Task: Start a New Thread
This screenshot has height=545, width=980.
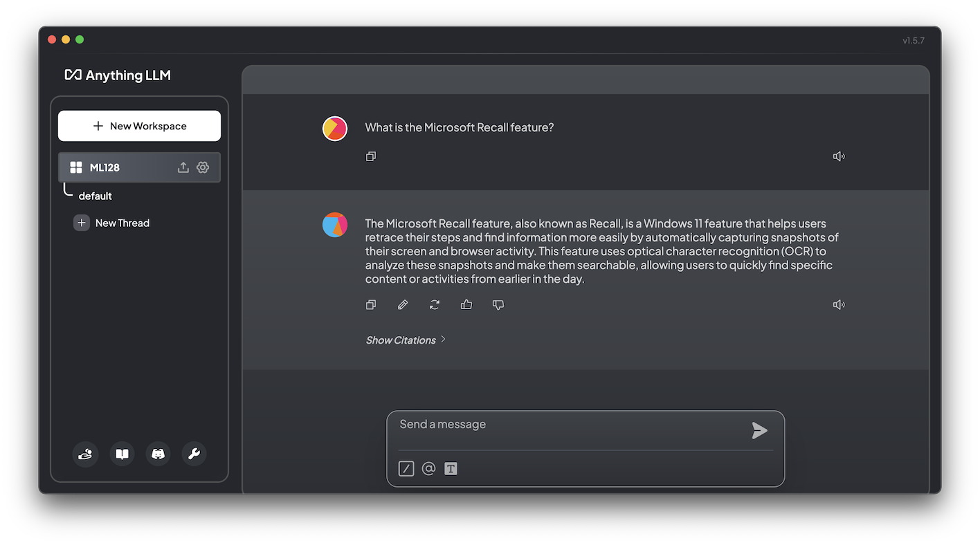Action: tap(111, 223)
